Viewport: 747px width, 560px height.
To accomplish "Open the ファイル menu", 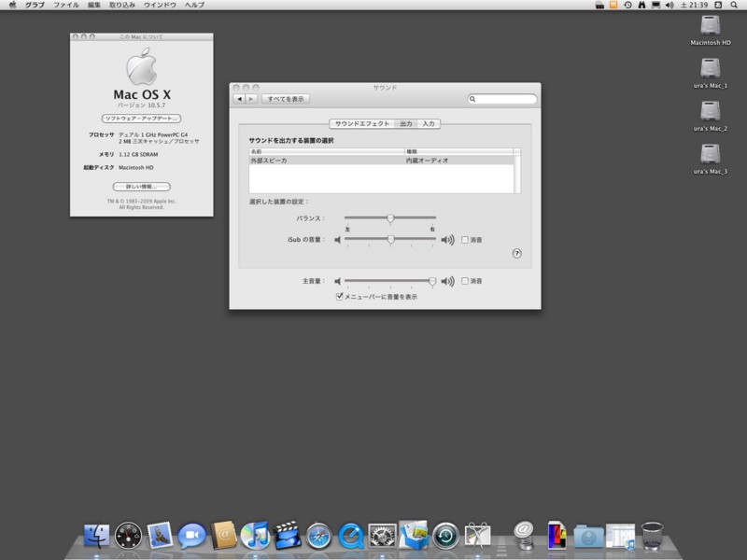I will click(x=65, y=5).
